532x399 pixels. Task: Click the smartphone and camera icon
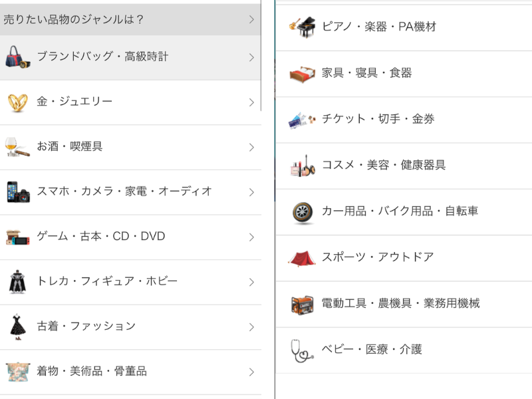coord(18,192)
